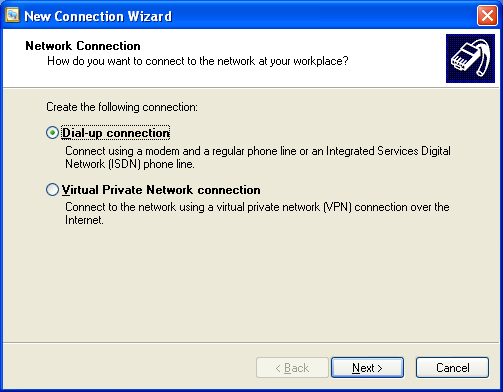Click the modem and ISDN phone line description
Screen dimensions: 503x392
pos(258,157)
